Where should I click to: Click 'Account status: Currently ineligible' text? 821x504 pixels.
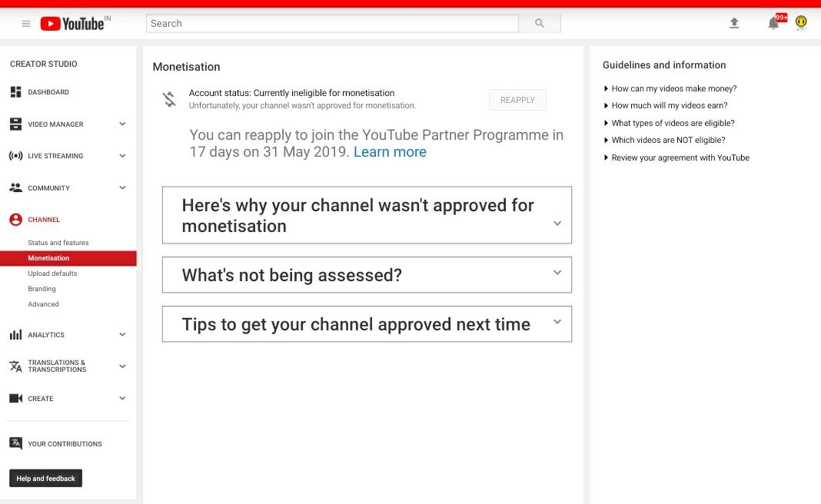tap(291, 93)
